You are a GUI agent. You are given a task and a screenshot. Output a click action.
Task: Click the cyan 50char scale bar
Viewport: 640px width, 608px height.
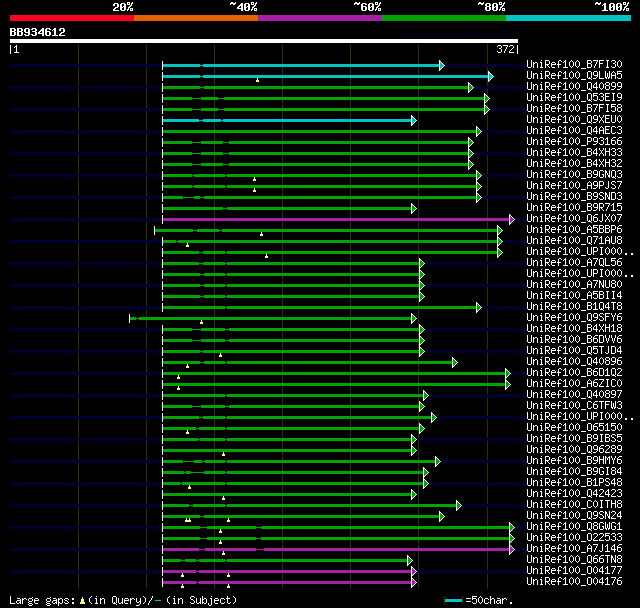pos(453,600)
